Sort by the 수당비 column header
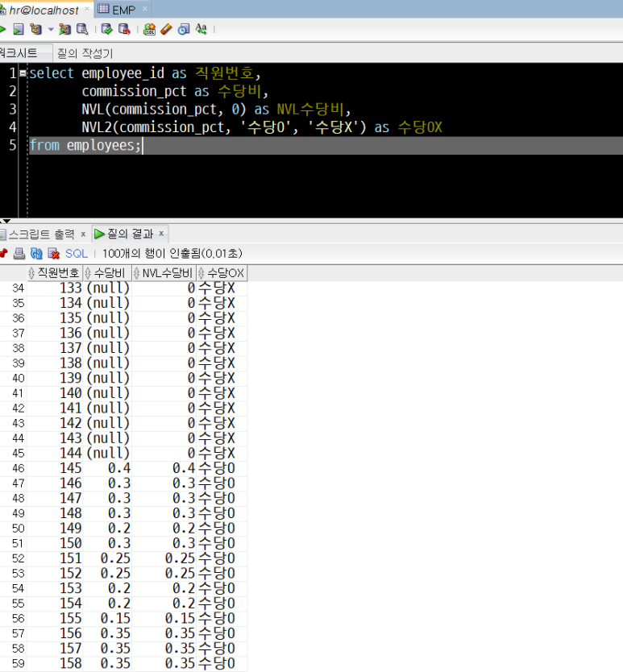 pos(107,273)
